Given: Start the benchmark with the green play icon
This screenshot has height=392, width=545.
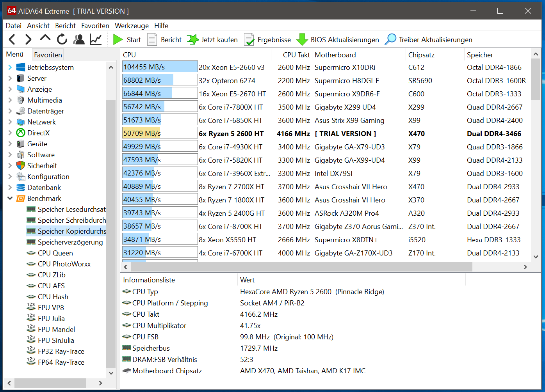Looking at the screenshot, I should [x=118, y=39].
